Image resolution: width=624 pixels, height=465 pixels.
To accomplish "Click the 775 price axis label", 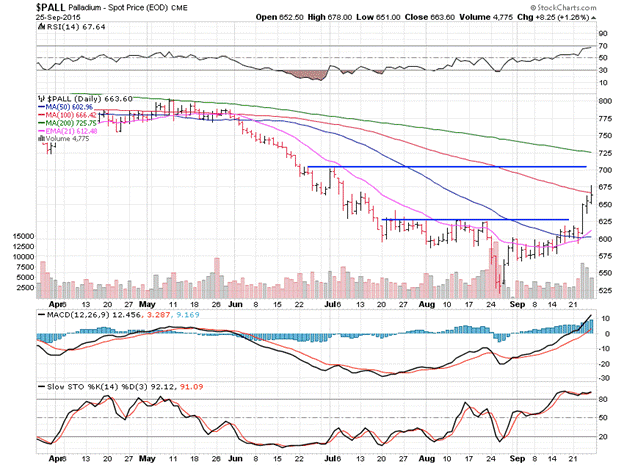I will 605,119.
